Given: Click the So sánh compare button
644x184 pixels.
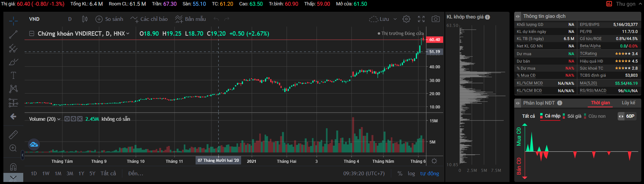Looking at the screenshot, I should [109, 19].
